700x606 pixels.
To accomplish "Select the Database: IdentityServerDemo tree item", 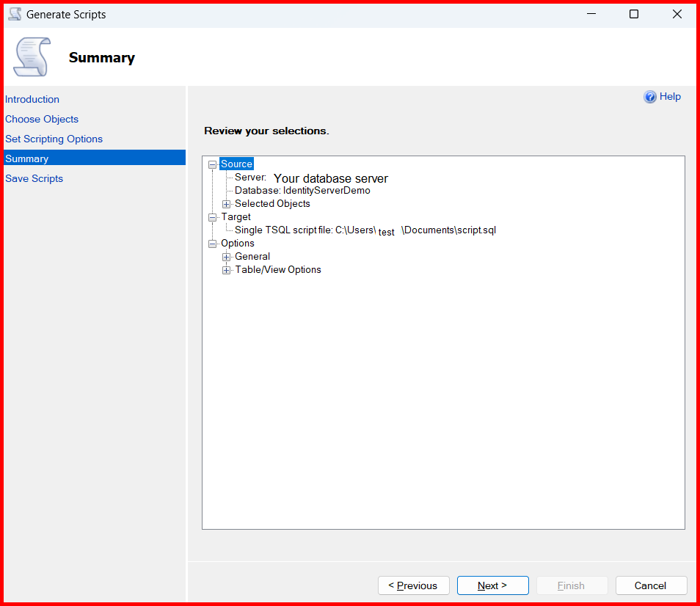I will tap(302, 191).
